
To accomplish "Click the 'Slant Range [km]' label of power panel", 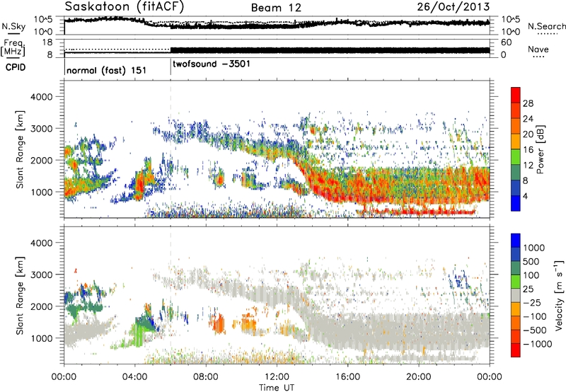I will point(20,149).
